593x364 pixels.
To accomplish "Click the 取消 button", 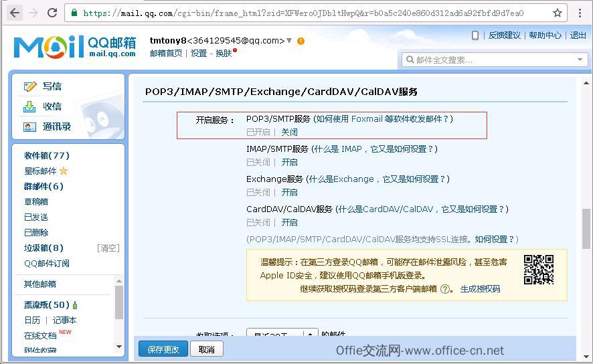I will [x=207, y=349].
